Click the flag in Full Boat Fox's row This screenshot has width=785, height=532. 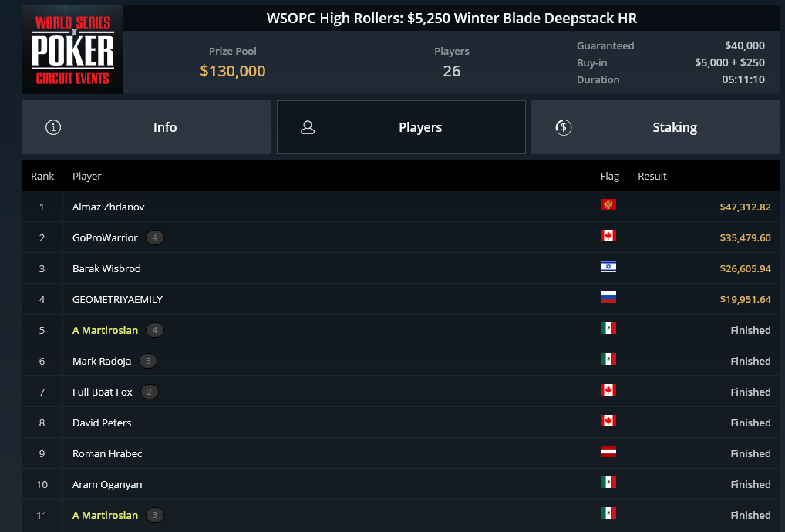[608, 390]
